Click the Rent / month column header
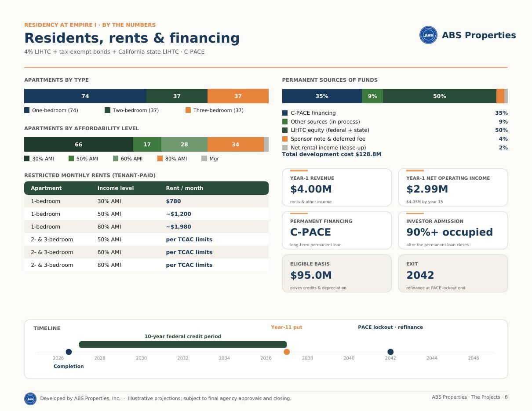Image resolution: width=532 pixels, height=411 pixels. 185,188
